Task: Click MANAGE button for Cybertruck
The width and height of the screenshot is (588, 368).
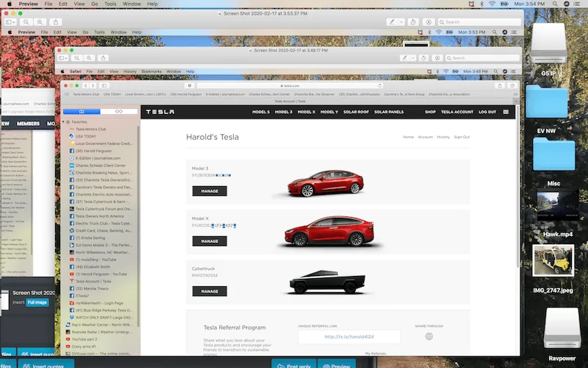Action: [209, 291]
